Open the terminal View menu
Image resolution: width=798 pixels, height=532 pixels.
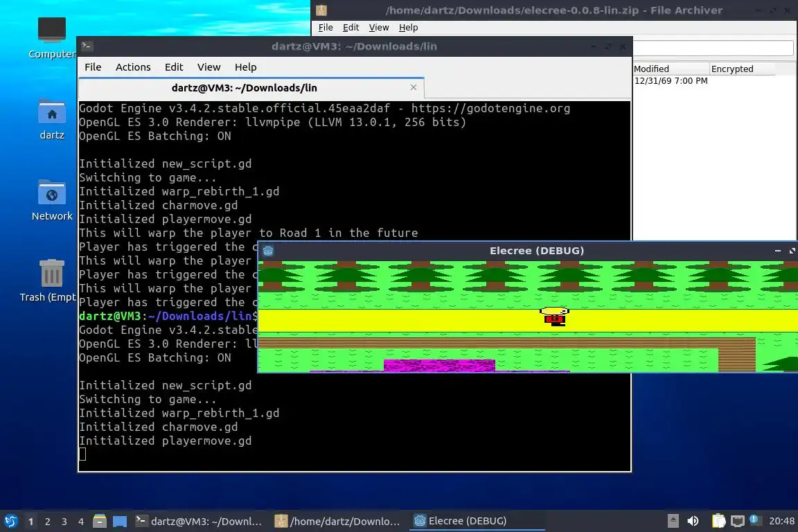click(209, 67)
